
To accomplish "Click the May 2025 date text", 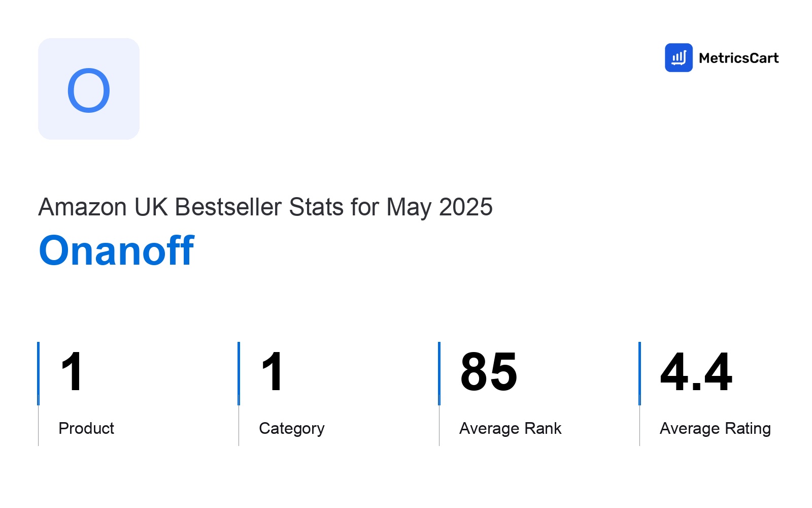I will (439, 207).
